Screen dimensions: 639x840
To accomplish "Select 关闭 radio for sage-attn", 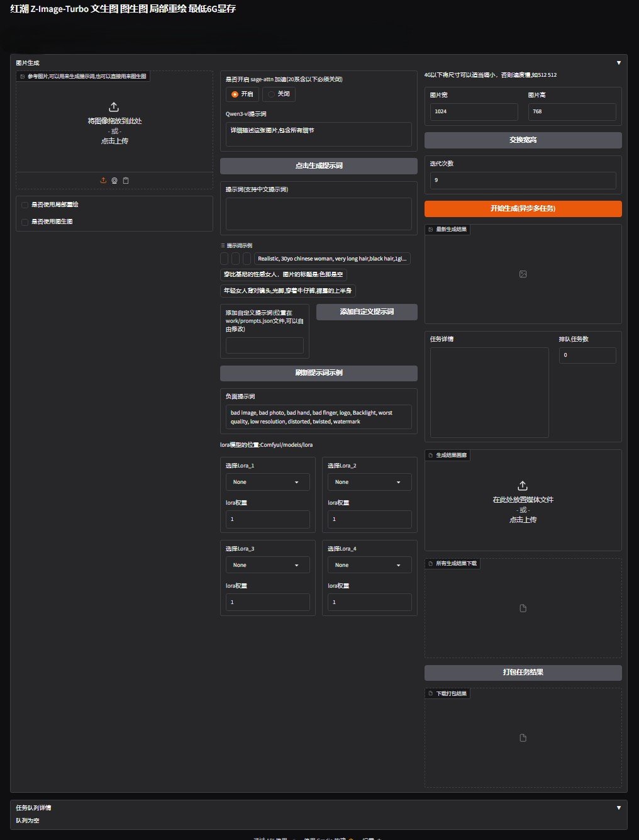I will click(272, 94).
